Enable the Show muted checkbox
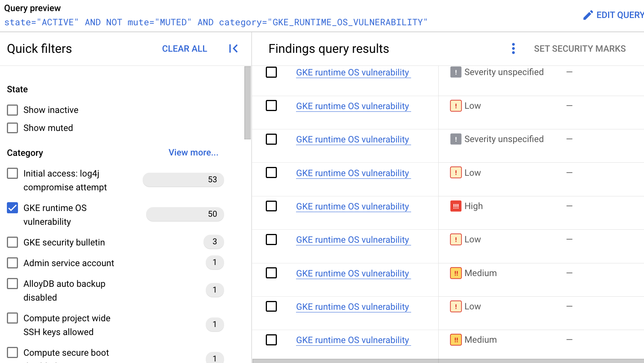The height and width of the screenshot is (363, 644). [13, 128]
